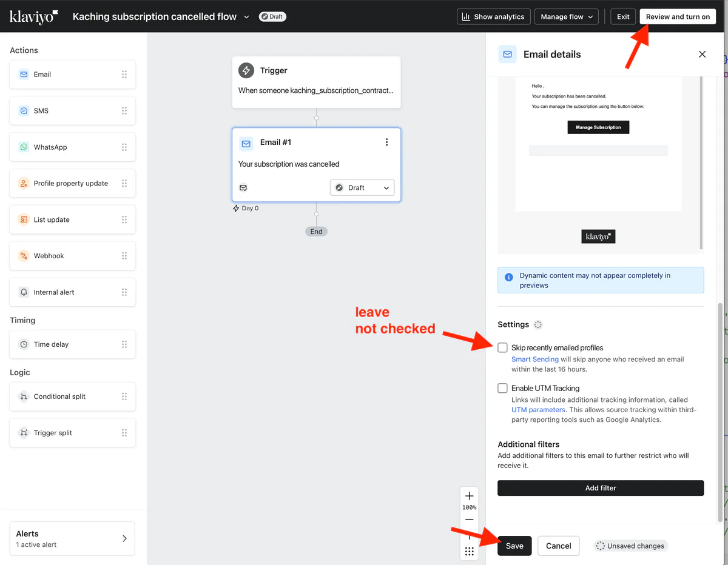
Task: Grab the Conditional split drag handle
Action: [124, 396]
